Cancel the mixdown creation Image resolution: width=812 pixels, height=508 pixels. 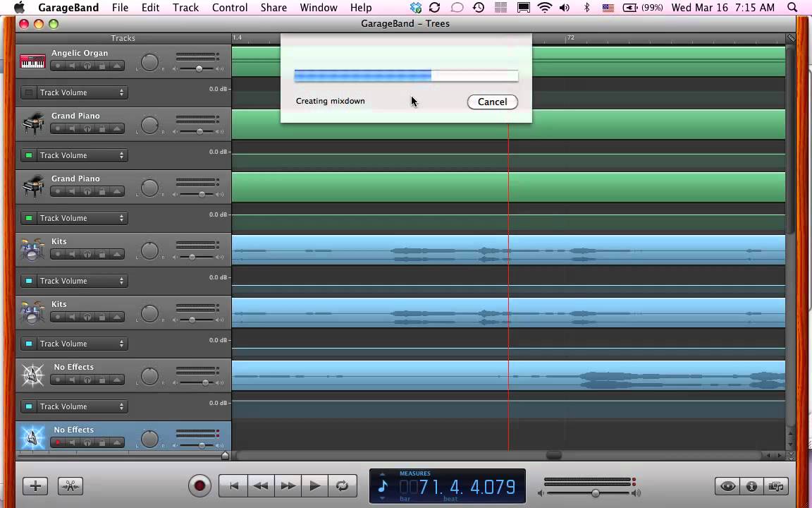[492, 102]
